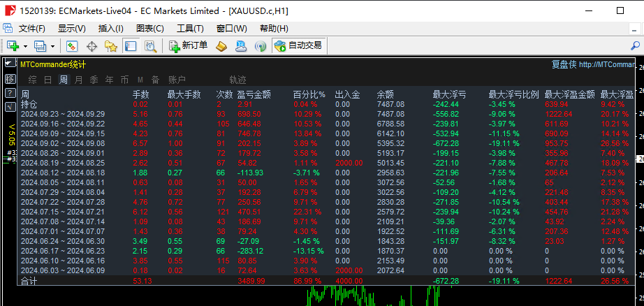Click the 22.31 % percentage cell
Screen dimensions: 644x306
[x=307, y=212]
